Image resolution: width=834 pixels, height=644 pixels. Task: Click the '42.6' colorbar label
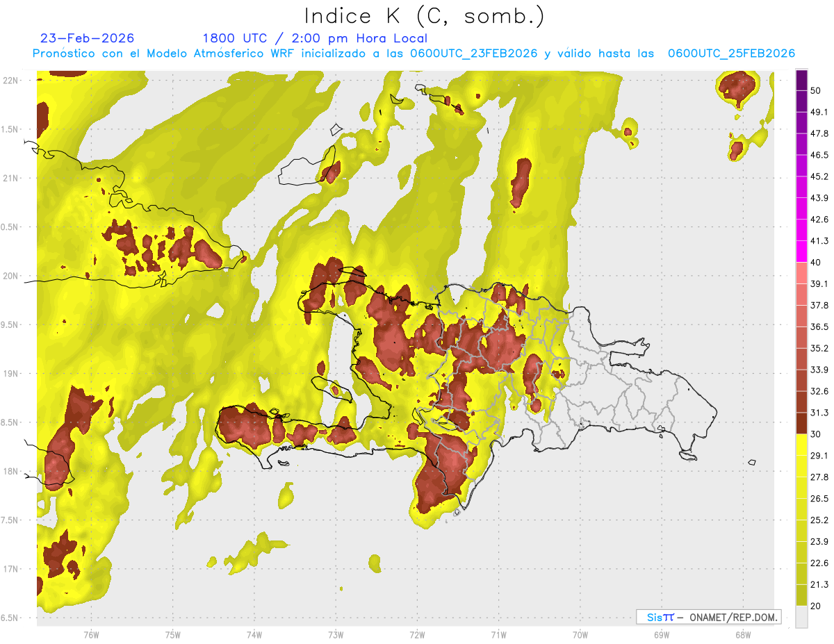coord(819,220)
